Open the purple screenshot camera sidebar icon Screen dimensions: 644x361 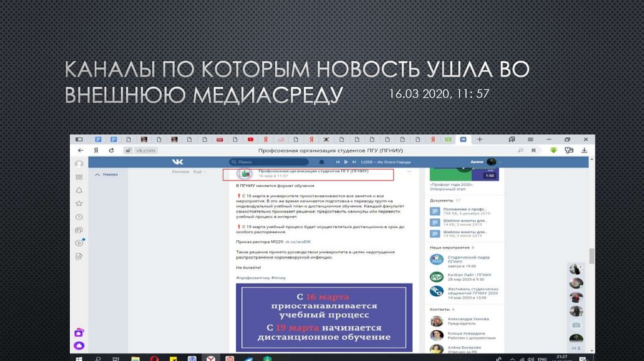(79, 332)
